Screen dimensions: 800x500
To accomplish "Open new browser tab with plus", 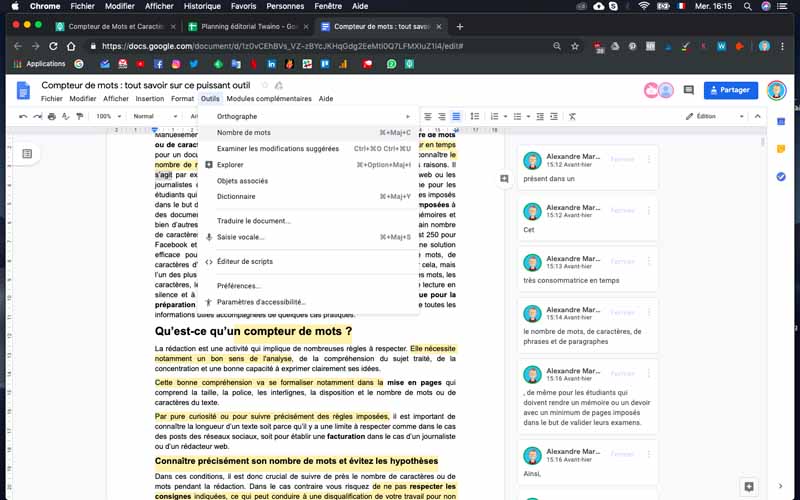I will (x=460, y=27).
